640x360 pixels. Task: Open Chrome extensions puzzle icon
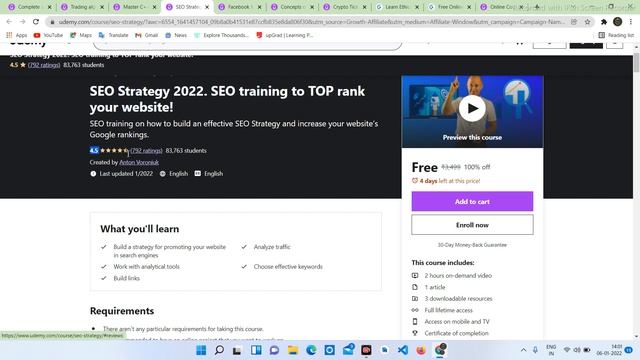(x=604, y=22)
